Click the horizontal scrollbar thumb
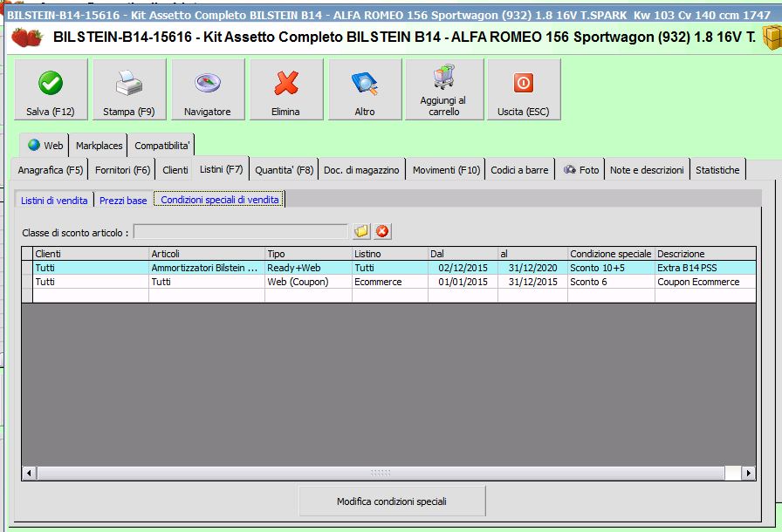The image size is (782, 532). tap(381, 473)
